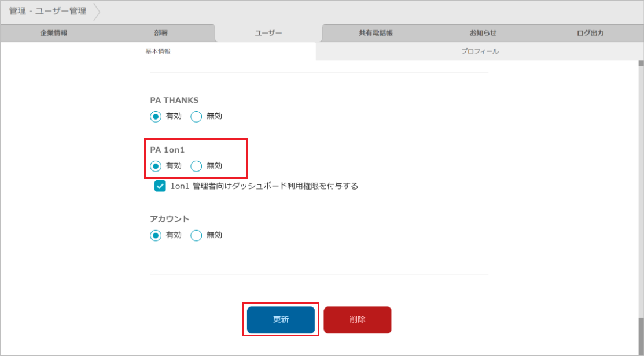Go to the お知らせ tab

[483, 33]
